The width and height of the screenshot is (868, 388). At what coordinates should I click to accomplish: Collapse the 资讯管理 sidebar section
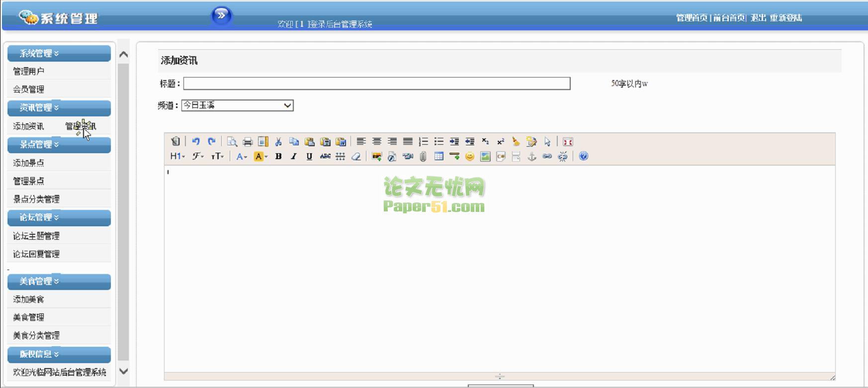coord(59,107)
